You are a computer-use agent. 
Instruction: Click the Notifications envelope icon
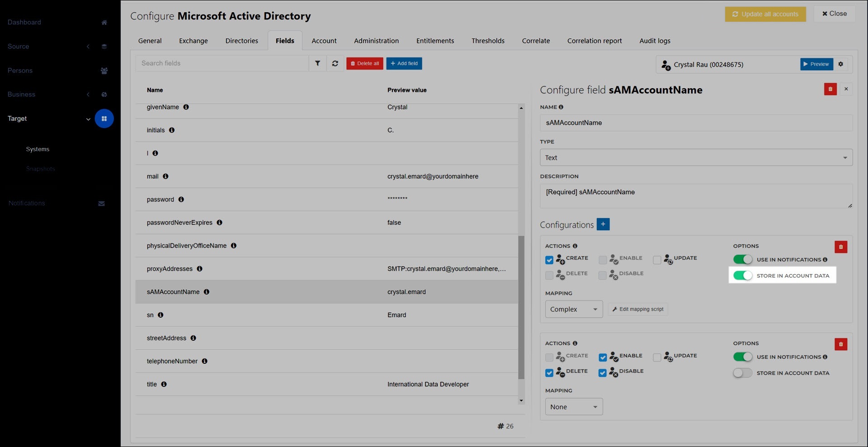click(x=101, y=204)
